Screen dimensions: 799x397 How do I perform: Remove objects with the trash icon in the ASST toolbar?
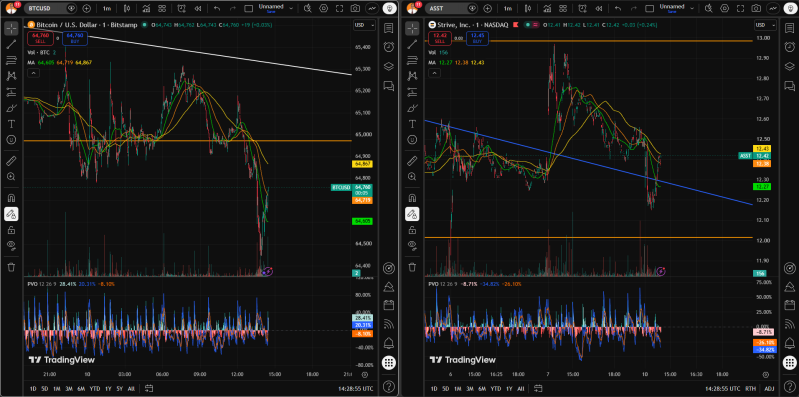click(412, 267)
